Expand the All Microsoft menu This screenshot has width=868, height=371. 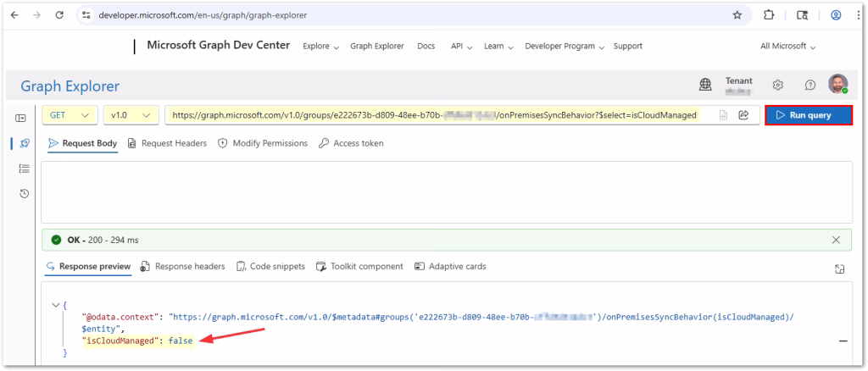(787, 46)
